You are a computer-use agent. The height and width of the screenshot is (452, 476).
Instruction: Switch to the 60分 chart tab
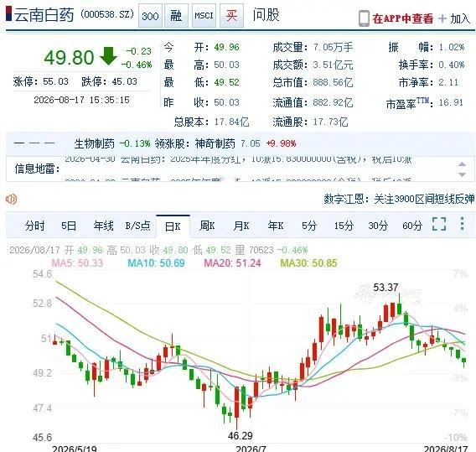tap(412, 226)
